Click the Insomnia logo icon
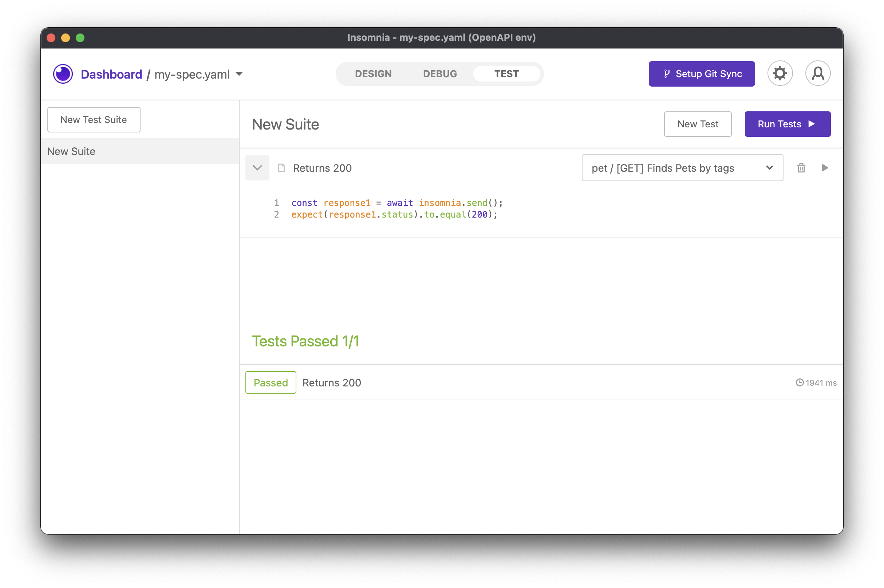 click(63, 74)
